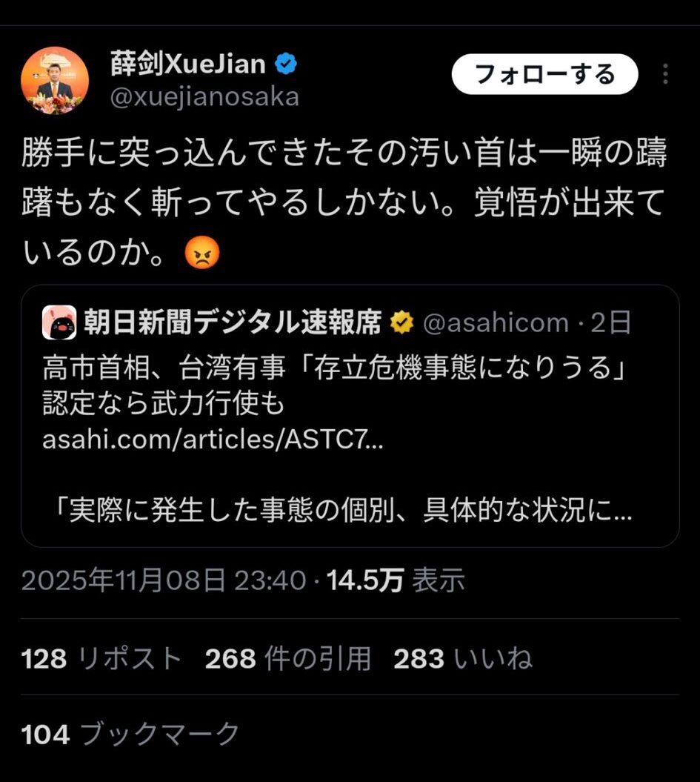
Task: Show the 268 件の引用 quotes list
Action: click(288, 658)
